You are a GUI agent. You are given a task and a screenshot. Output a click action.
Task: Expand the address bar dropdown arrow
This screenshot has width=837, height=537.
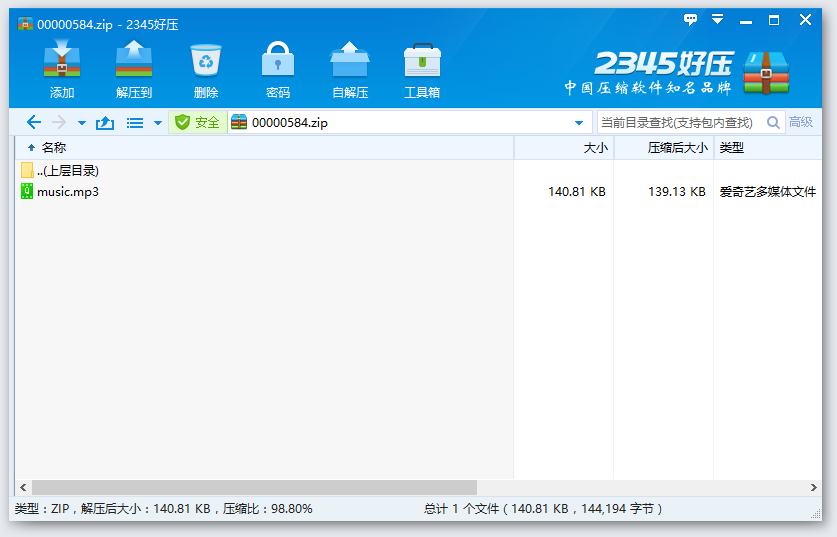pyautogui.click(x=579, y=123)
